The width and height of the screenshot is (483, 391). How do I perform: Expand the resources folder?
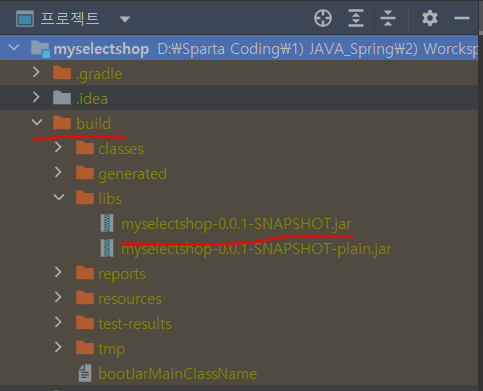(58, 297)
